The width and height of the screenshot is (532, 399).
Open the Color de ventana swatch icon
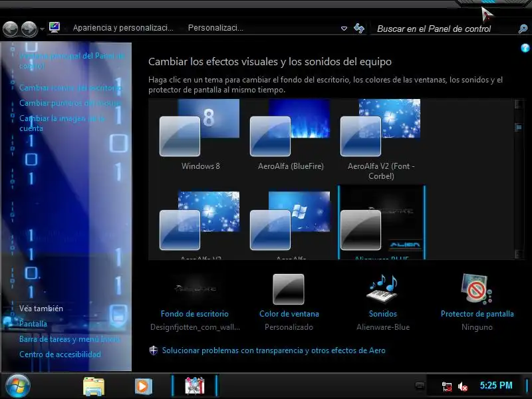point(289,289)
